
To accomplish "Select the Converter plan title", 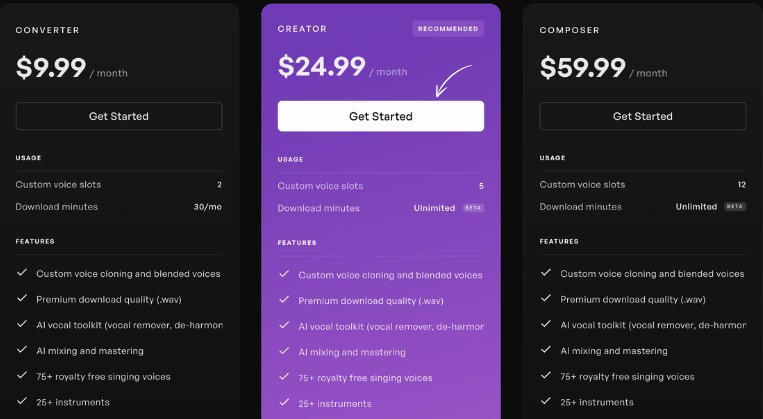I will (x=47, y=30).
